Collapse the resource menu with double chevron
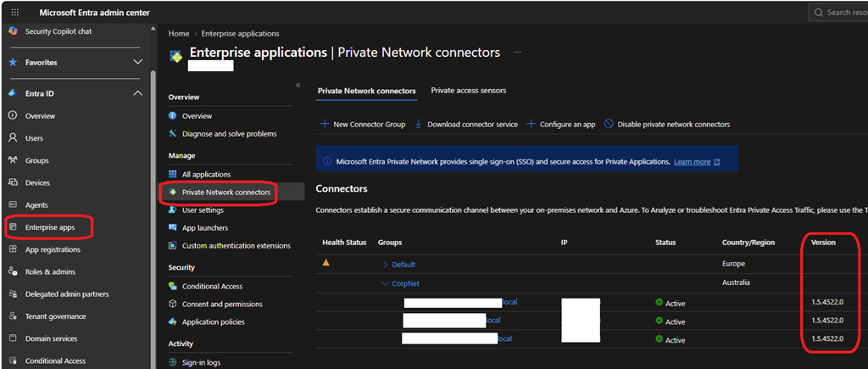Image resolution: width=868 pixels, height=369 pixels. click(298, 86)
